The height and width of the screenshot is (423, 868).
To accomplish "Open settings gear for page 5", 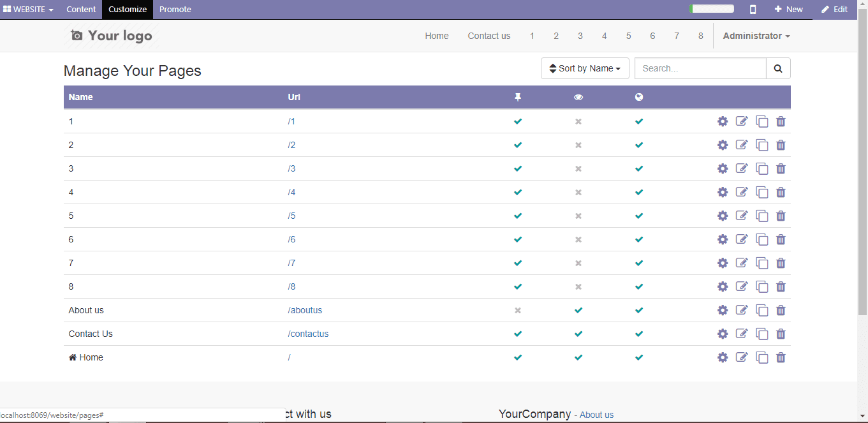I will point(723,216).
